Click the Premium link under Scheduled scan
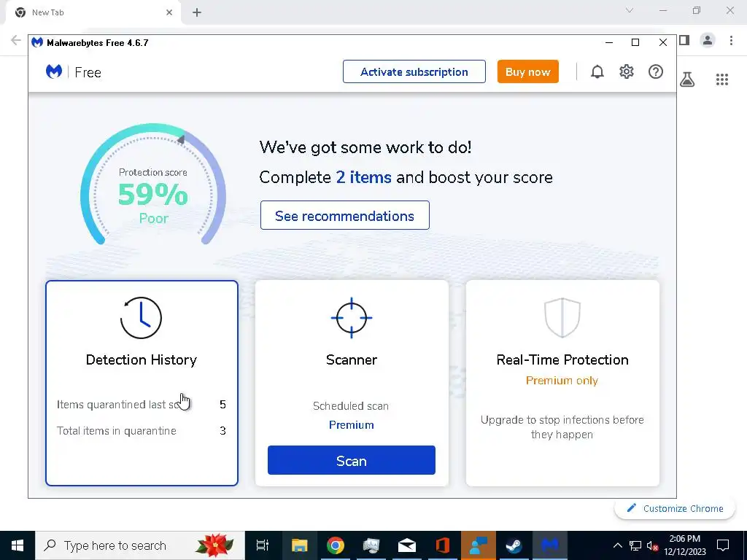The image size is (747, 560). 352,425
